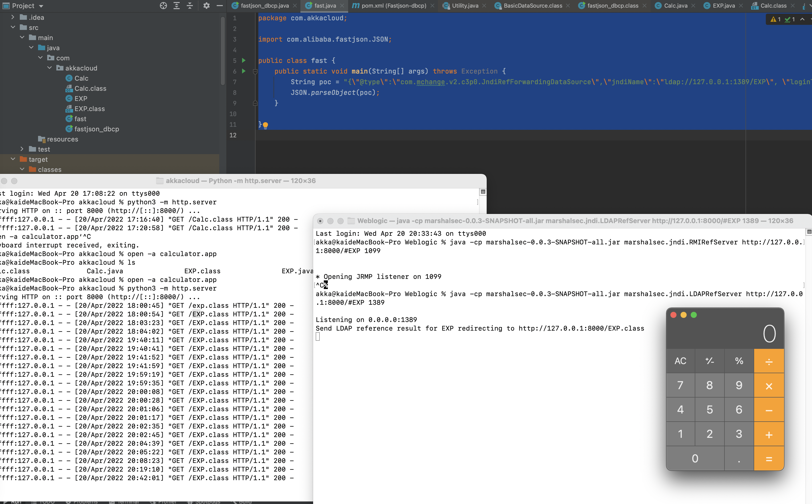This screenshot has height=504, width=812.
Task: Open the Project view dropdown
Action: click(x=41, y=6)
